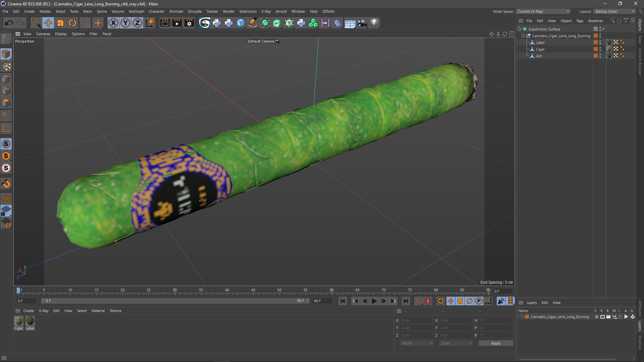Image resolution: width=644 pixels, height=362 pixels.
Task: Collapse Cannabis_Cigar_Leira_Long_Burning hierarchy
Action: click(x=523, y=36)
